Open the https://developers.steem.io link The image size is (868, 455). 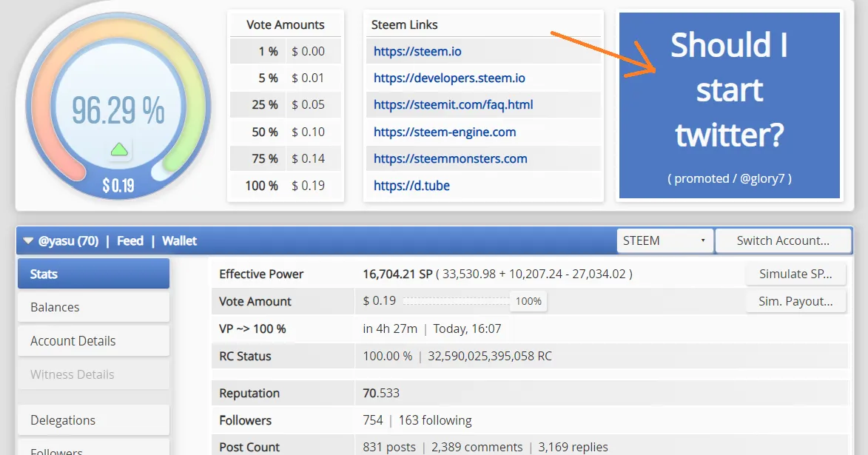(449, 78)
